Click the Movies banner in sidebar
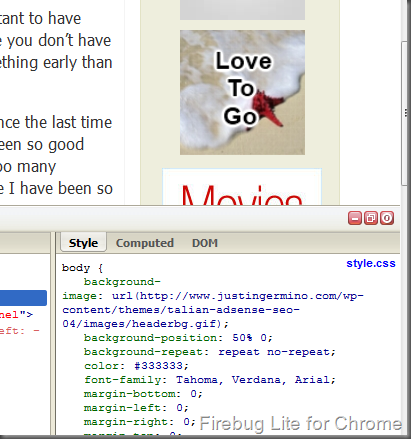This screenshot has height=439, width=411. pos(242,187)
